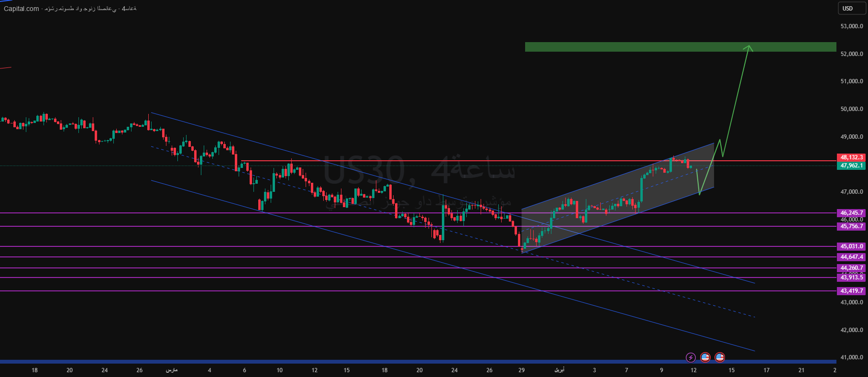Open the rightmost US flag economic event icon
The width and height of the screenshot is (868, 377).
pos(719,357)
